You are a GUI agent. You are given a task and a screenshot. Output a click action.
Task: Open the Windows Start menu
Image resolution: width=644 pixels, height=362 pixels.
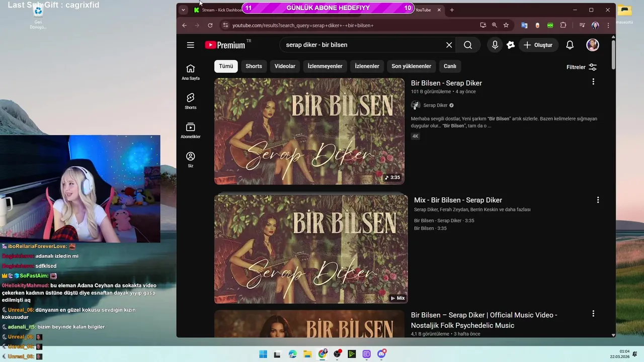coord(263,354)
